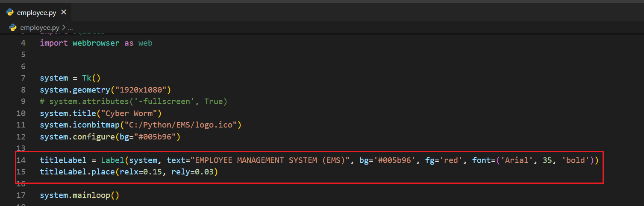Click the breadcrumb chevron separator after employee.py
The height and width of the screenshot is (206, 644).
click(64, 27)
